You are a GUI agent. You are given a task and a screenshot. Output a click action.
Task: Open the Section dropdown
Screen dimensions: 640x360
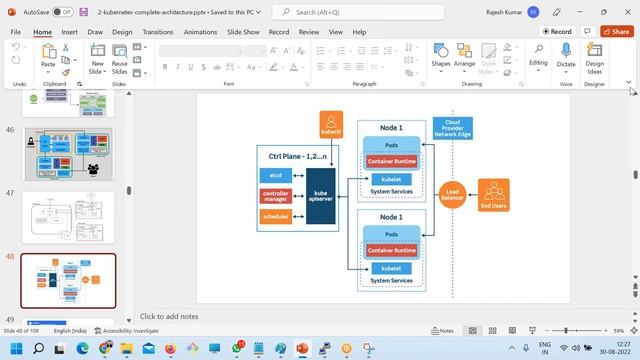pos(140,73)
